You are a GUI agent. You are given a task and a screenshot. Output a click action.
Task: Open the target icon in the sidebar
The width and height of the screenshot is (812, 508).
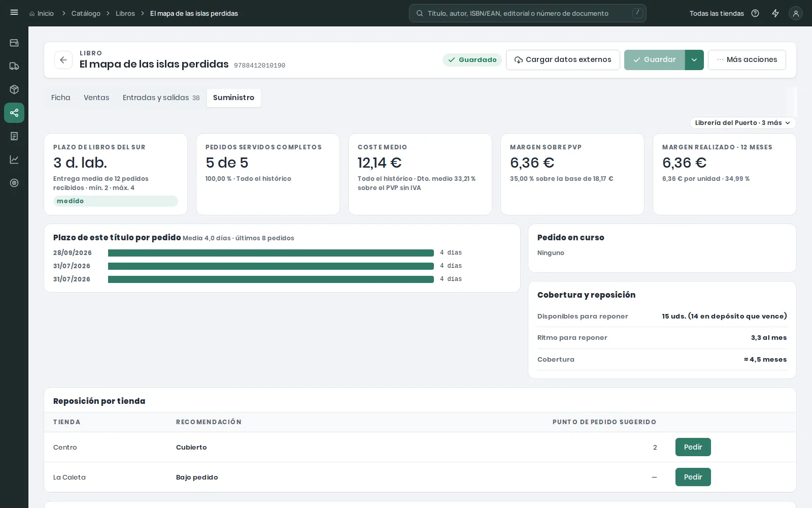point(14,183)
